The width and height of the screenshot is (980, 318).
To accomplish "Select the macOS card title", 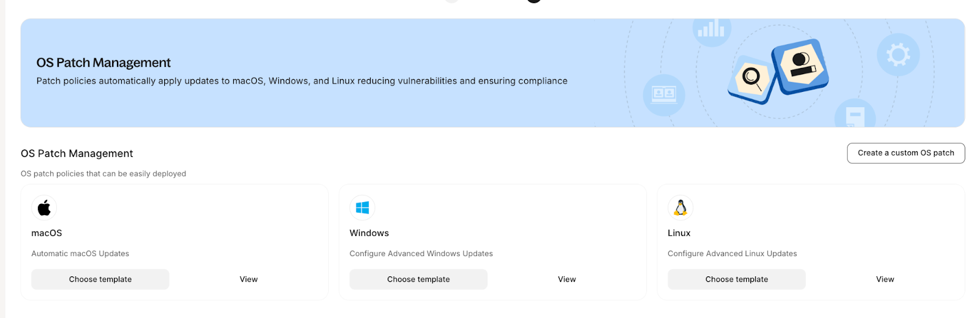I will pyautogui.click(x=47, y=233).
